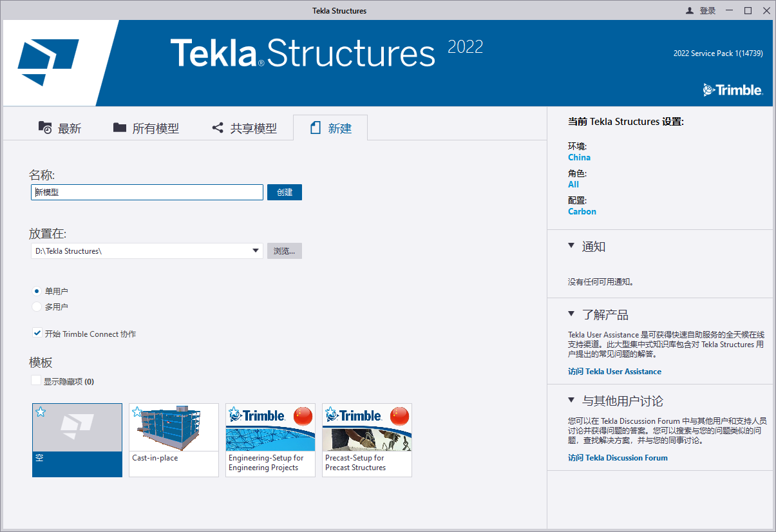
Task: Select the Precast-Setup for Precast Structures thumbnail
Action: pyautogui.click(x=366, y=440)
